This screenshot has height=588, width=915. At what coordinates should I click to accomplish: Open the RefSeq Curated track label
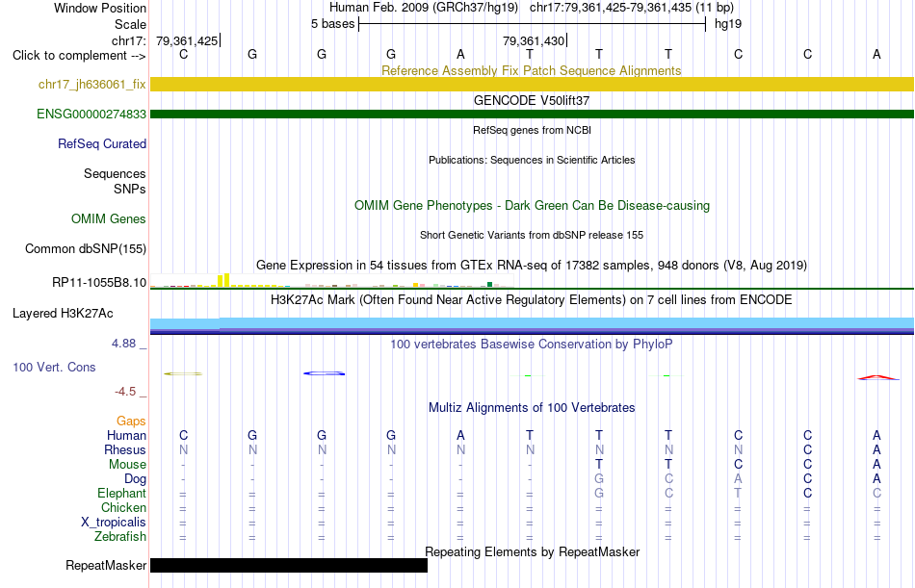tap(102, 143)
